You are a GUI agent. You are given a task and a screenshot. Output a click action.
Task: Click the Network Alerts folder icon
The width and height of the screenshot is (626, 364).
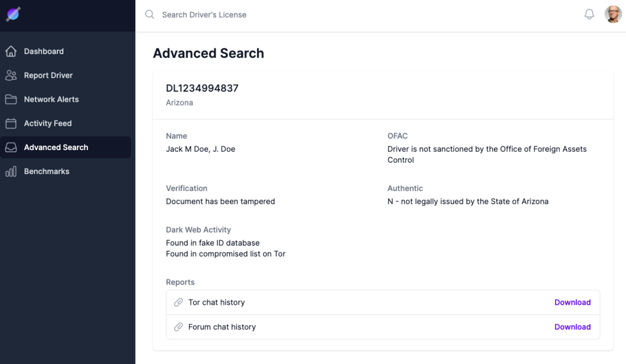tap(11, 99)
